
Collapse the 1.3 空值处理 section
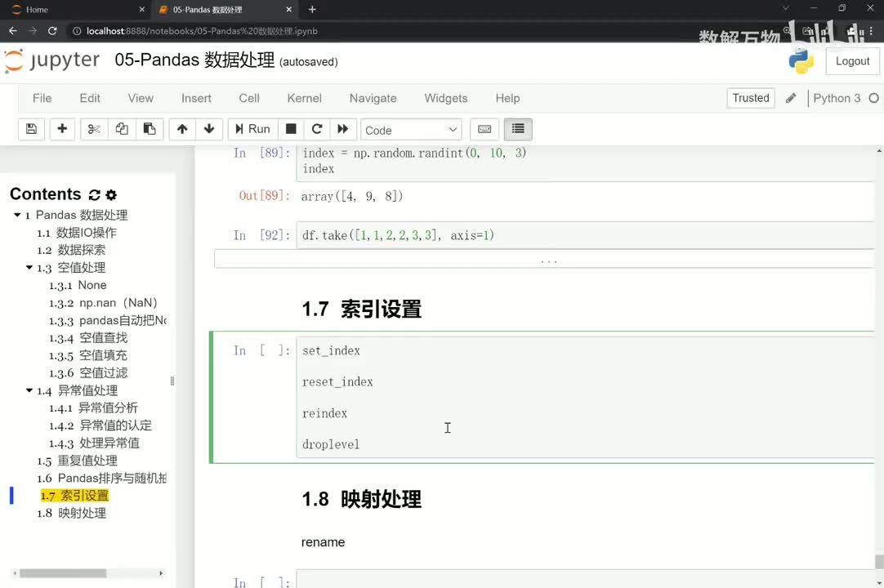[x=29, y=267]
